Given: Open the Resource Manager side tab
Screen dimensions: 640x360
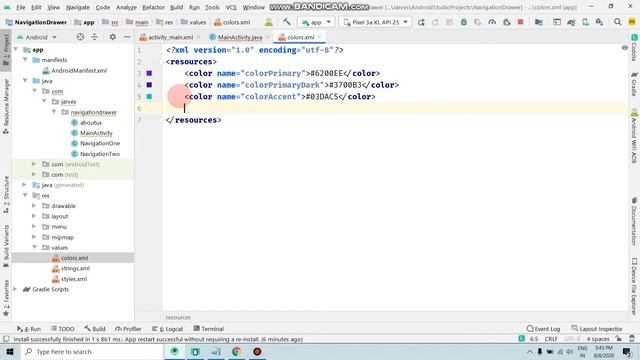Looking at the screenshot, I should pyautogui.click(x=6, y=107).
